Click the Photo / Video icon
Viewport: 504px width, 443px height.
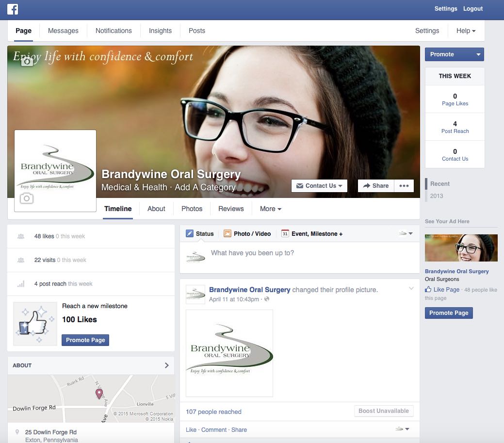(227, 233)
